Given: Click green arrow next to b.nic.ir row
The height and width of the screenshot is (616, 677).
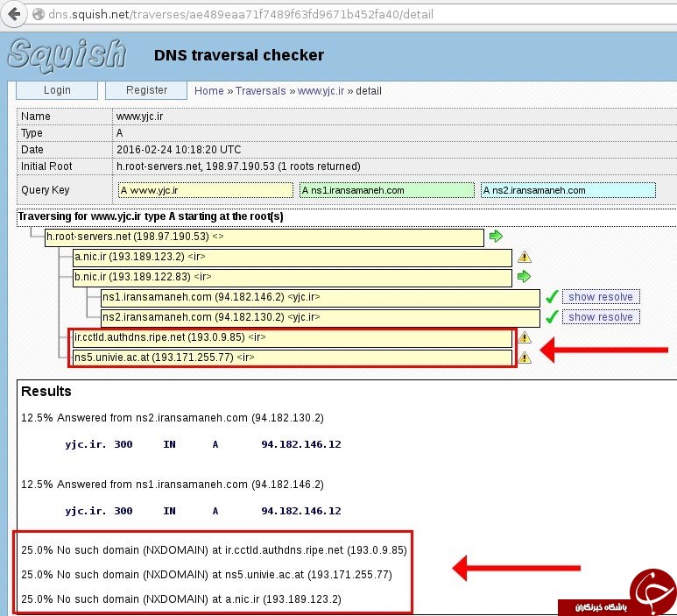Looking at the screenshot, I should pyautogui.click(x=524, y=277).
